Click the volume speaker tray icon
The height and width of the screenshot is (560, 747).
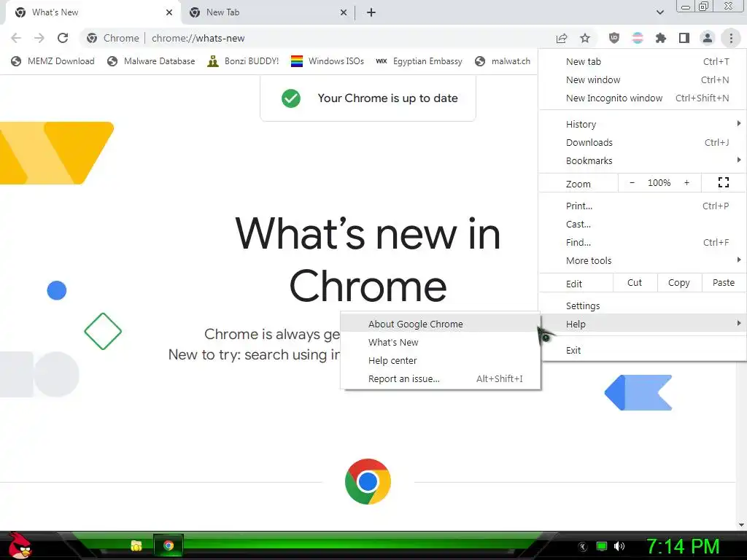click(619, 546)
